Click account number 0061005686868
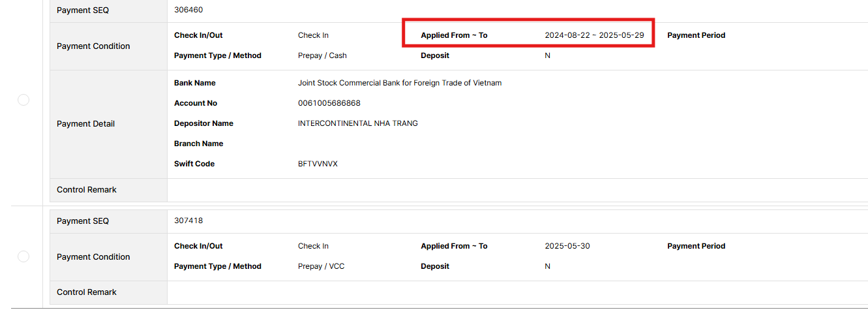868x323 pixels. (329, 103)
